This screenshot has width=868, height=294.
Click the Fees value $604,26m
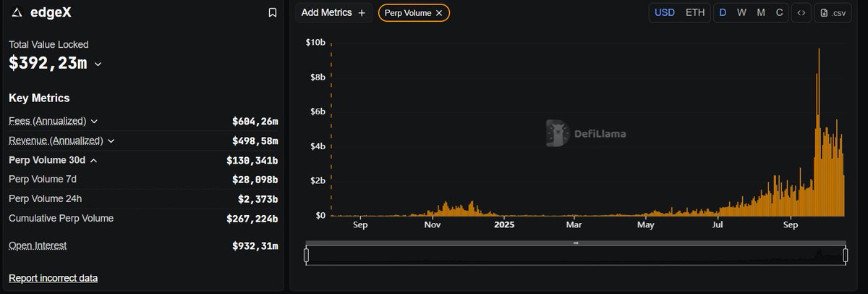coord(255,121)
